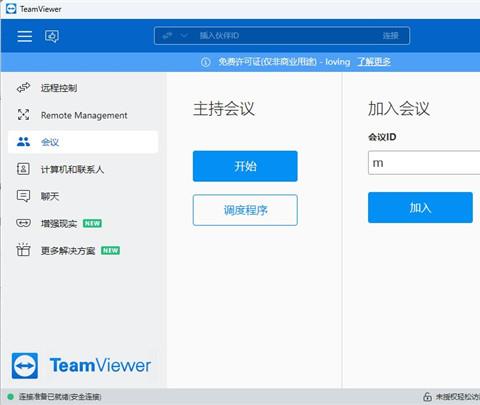Expand the connection mode dropdown chevron
The image size is (480, 405).
184,35
